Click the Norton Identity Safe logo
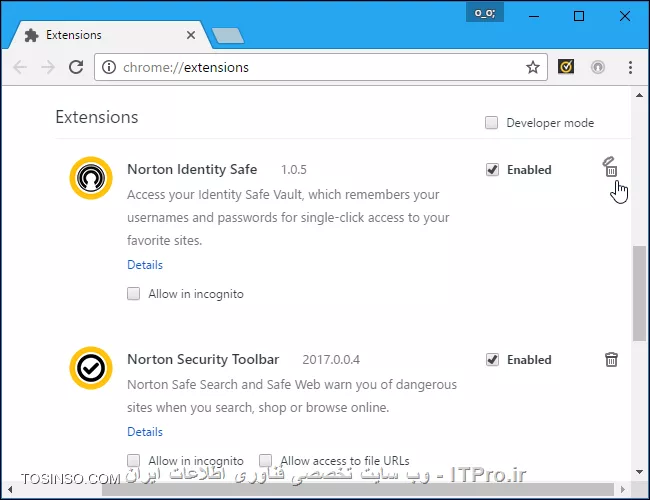 point(91,178)
